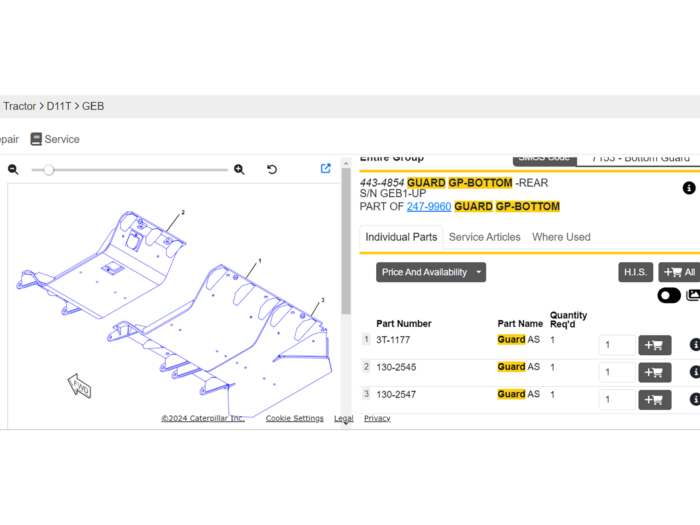Edit quantity field for 130-2547

click(x=617, y=400)
